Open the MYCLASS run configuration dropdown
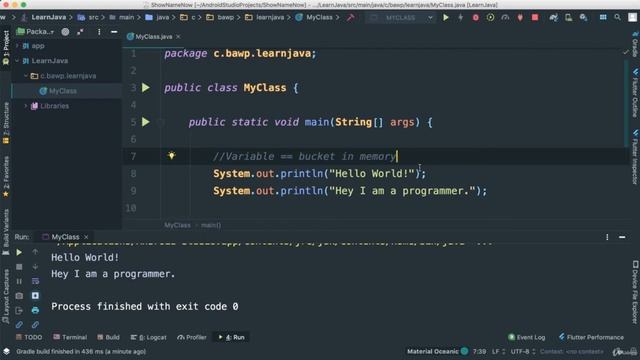 click(x=400, y=18)
